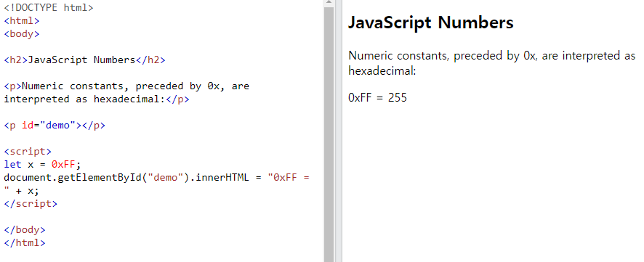This screenshot has width=644, height=262.
Task: Click the closing </body> tag line
Action: [x=25, y=230]
